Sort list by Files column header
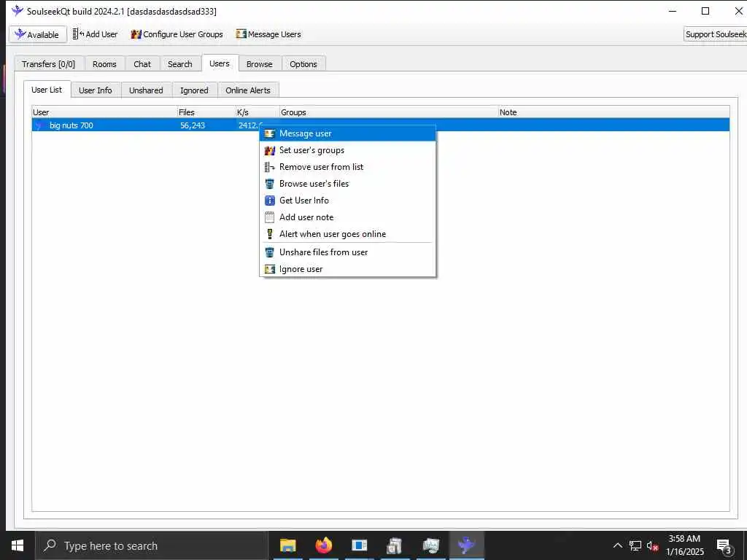 pos(206,112)
